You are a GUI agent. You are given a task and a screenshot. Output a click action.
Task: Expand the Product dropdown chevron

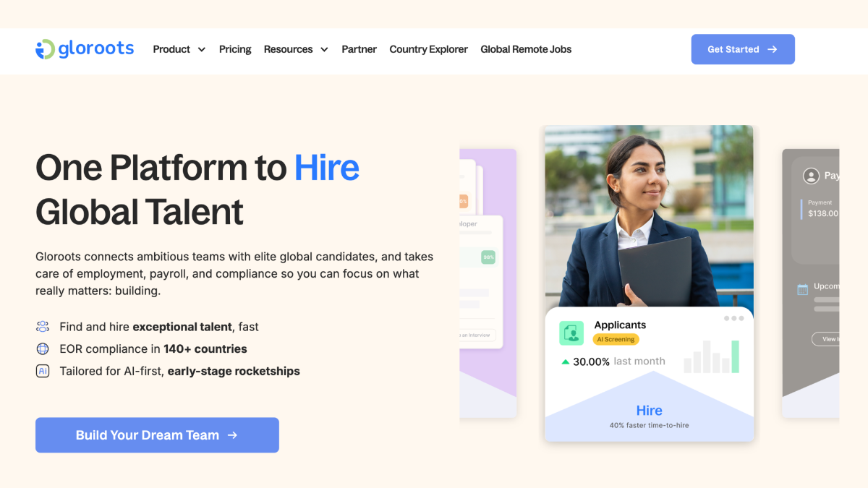[x=201, y=50]
